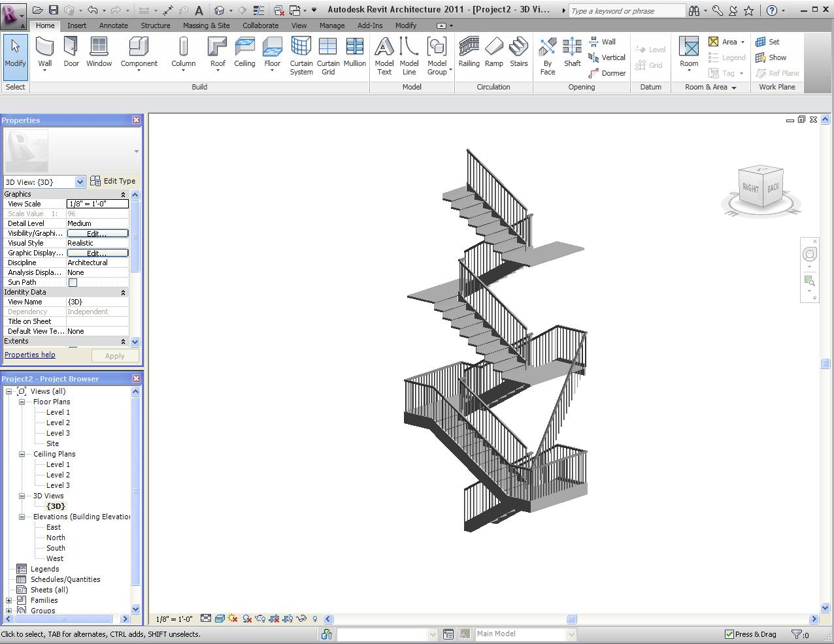
Task: Toggle the Sun Path checkbox
Action: (73, 282)
